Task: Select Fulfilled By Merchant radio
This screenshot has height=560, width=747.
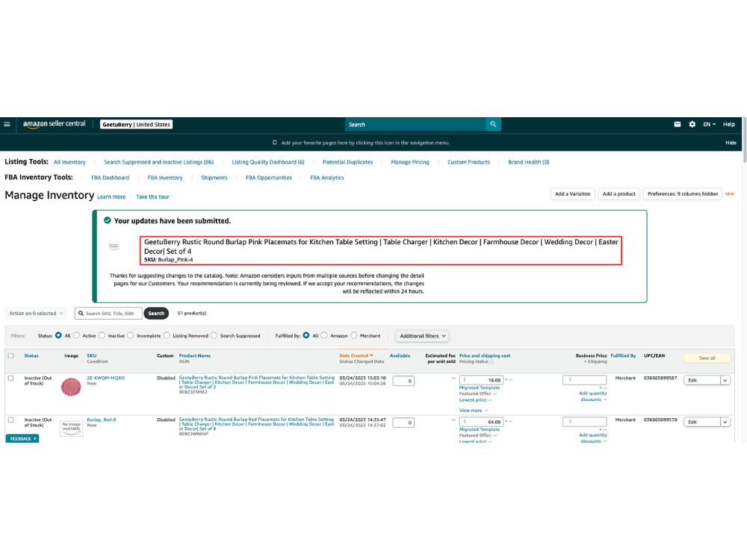Action: pyautogui.click(x=353, y=335)
